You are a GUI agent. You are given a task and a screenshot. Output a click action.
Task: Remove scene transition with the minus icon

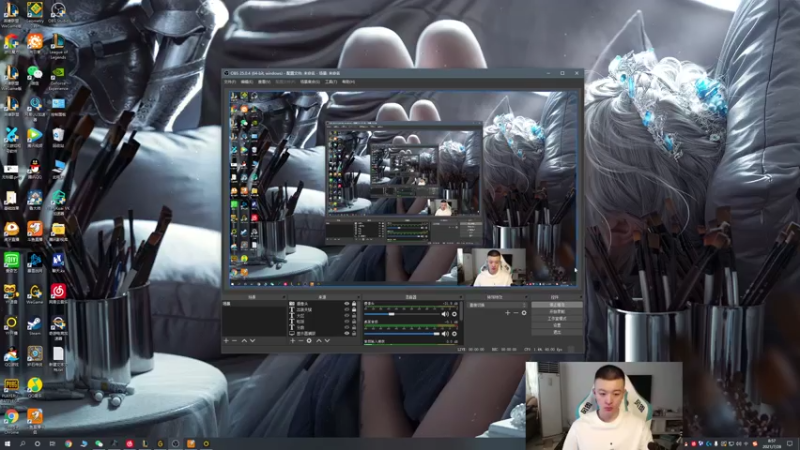point(516,313)
